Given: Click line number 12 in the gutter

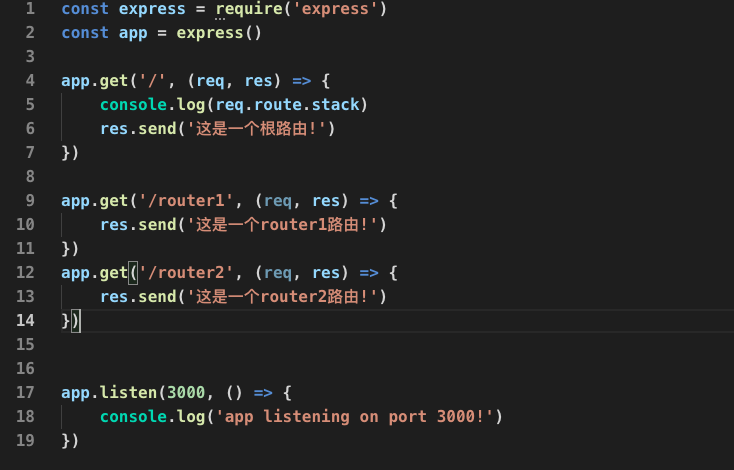Looking at the screenshot, I should pyautogui.click(x=25, y=272).
